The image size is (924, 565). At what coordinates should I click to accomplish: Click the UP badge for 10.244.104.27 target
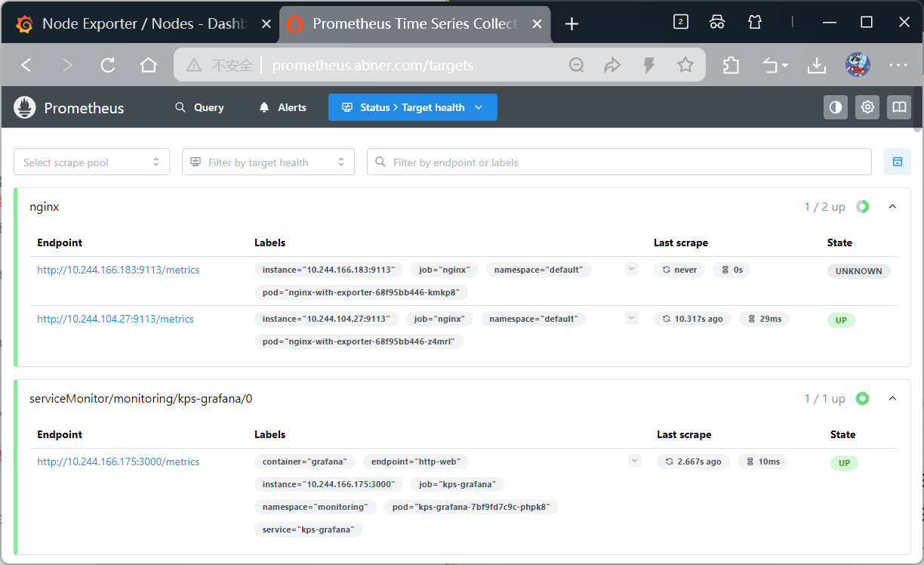pos(841,320)
